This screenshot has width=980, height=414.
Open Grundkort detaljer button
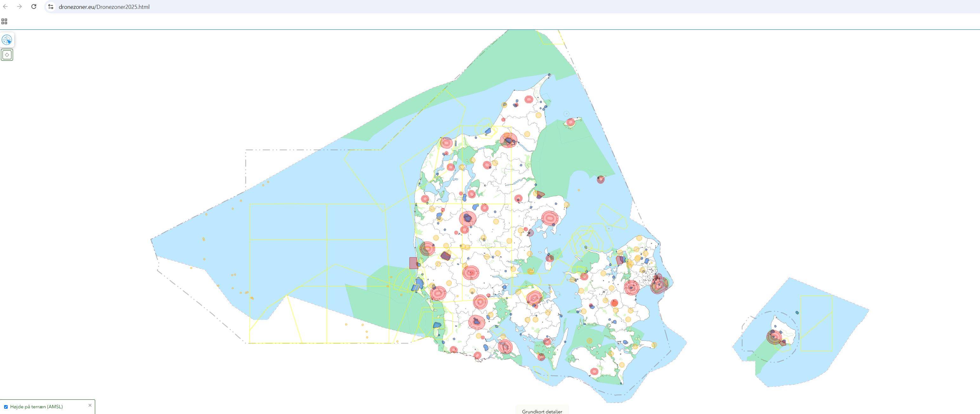542,411
